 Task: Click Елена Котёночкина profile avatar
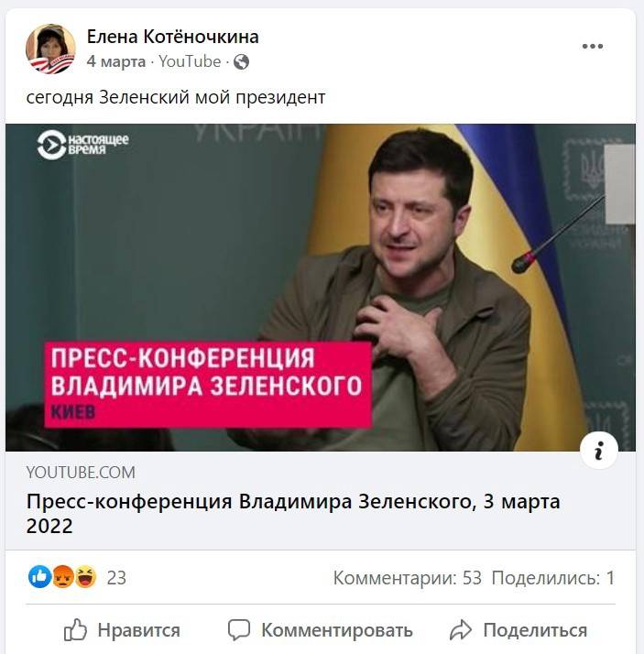pos(50,49)
